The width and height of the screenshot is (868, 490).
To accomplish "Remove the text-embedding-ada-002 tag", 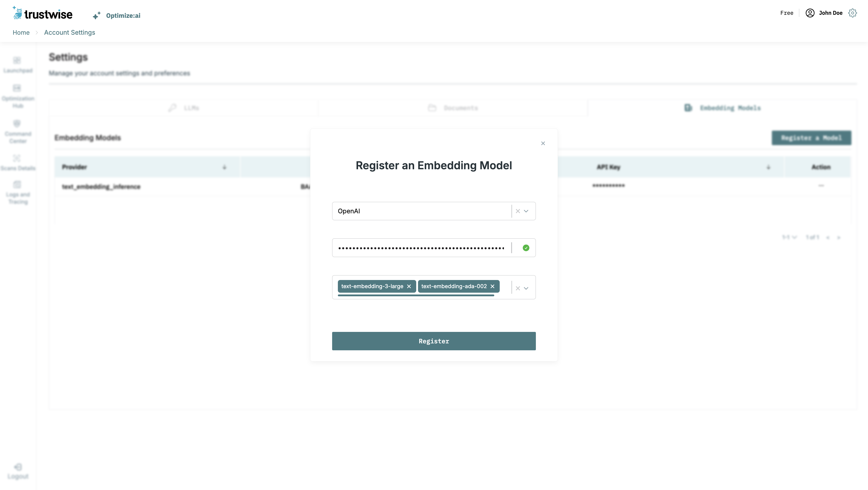I will (x=492, y=286).
